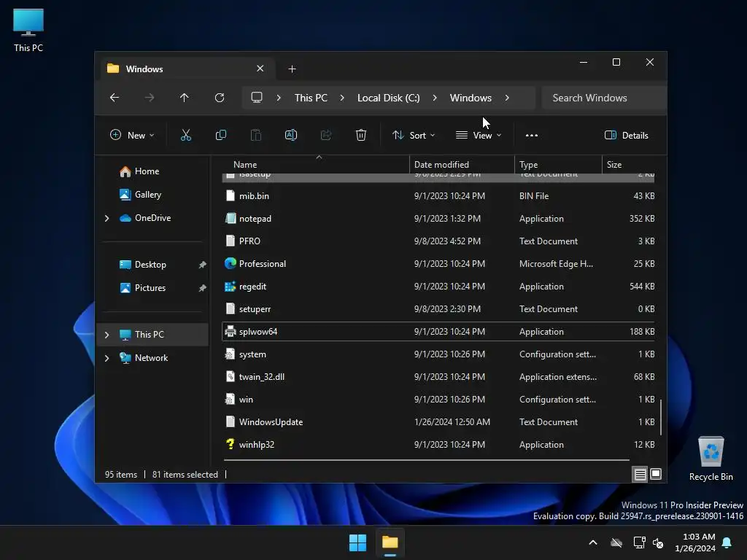
Task: Click the monitor icon in address bar
Action: tap(257, 98)
